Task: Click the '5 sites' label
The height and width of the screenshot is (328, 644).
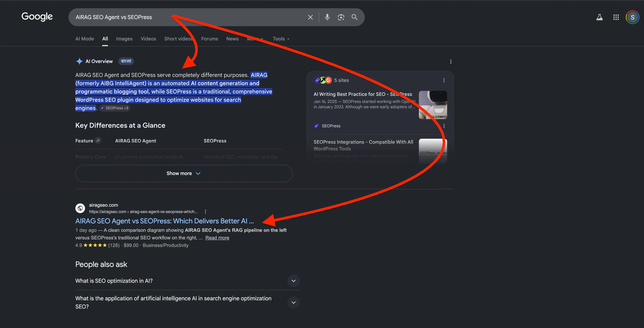Action: (341, 80)
